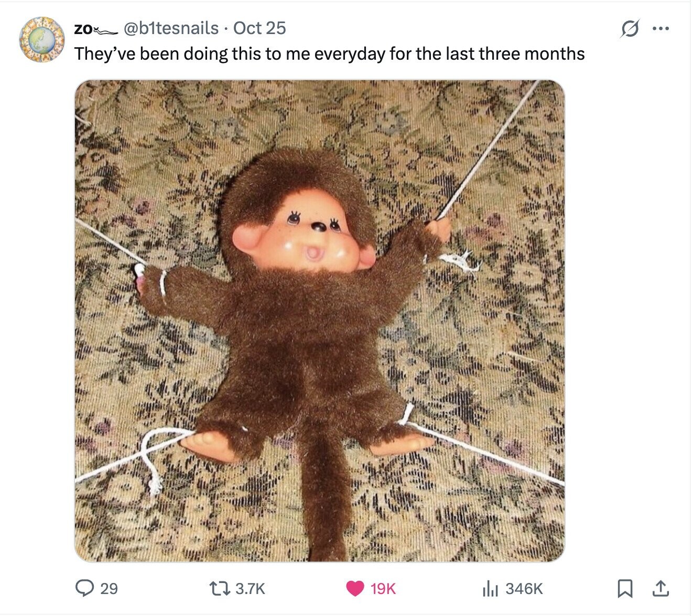
Task: Click the emoji beside the zo name
Action: click(x=106, y=30)
